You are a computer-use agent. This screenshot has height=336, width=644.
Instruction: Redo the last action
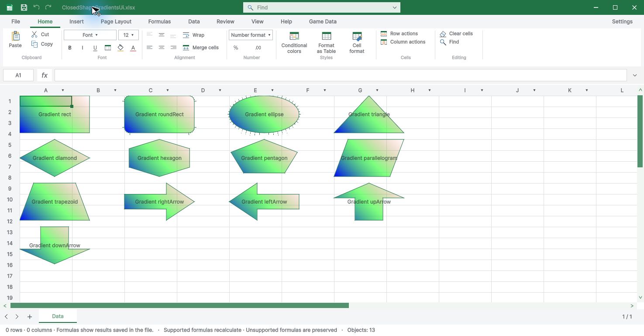48,7
